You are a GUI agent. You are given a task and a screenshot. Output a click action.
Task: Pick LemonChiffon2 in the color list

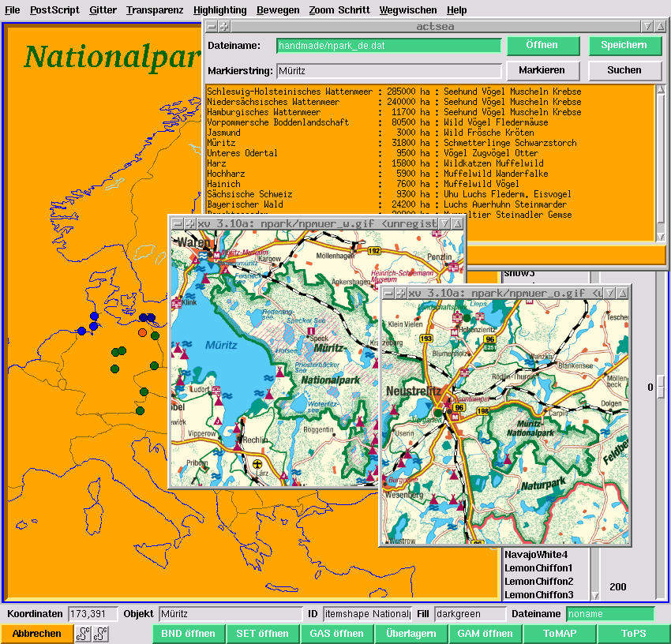538,581
